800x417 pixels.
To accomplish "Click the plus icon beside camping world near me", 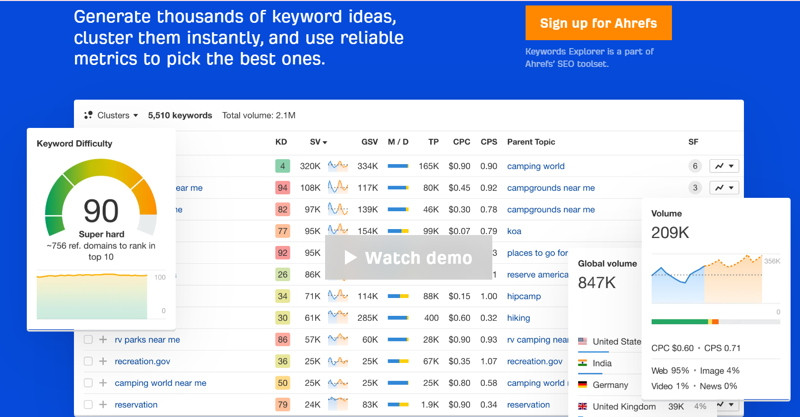I will click(x=103, y=383).
